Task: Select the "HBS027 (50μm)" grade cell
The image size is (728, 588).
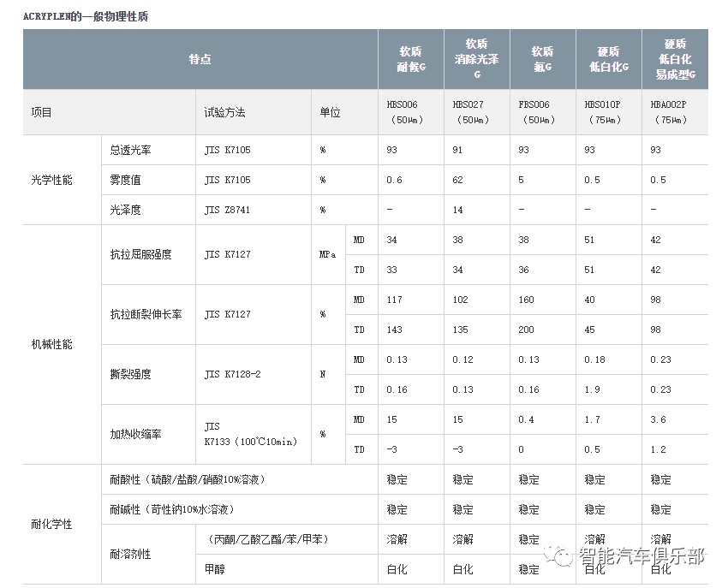Action: click(477, 112)
